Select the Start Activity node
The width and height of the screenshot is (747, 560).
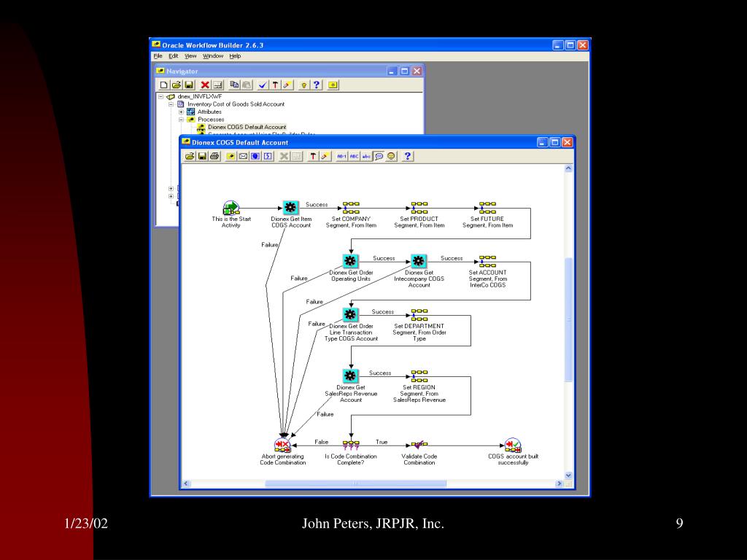click(x=231, y=208)
